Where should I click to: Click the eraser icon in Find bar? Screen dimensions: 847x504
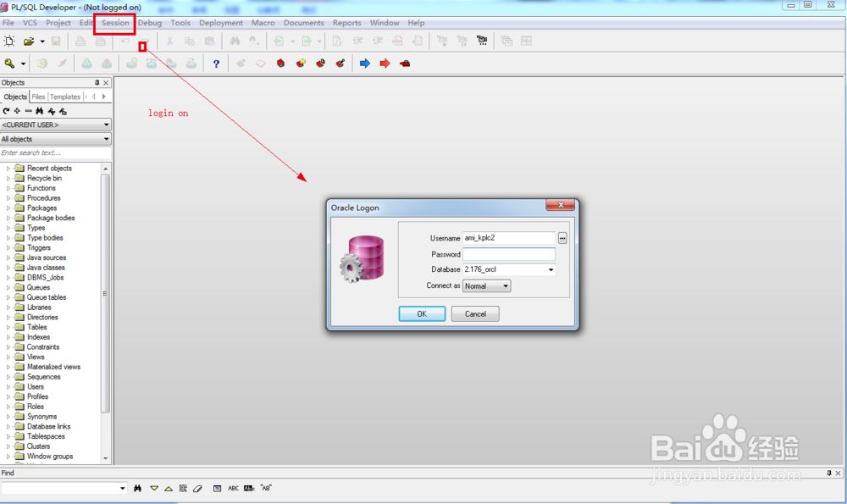pyautogui.click(x=197, y=489)
